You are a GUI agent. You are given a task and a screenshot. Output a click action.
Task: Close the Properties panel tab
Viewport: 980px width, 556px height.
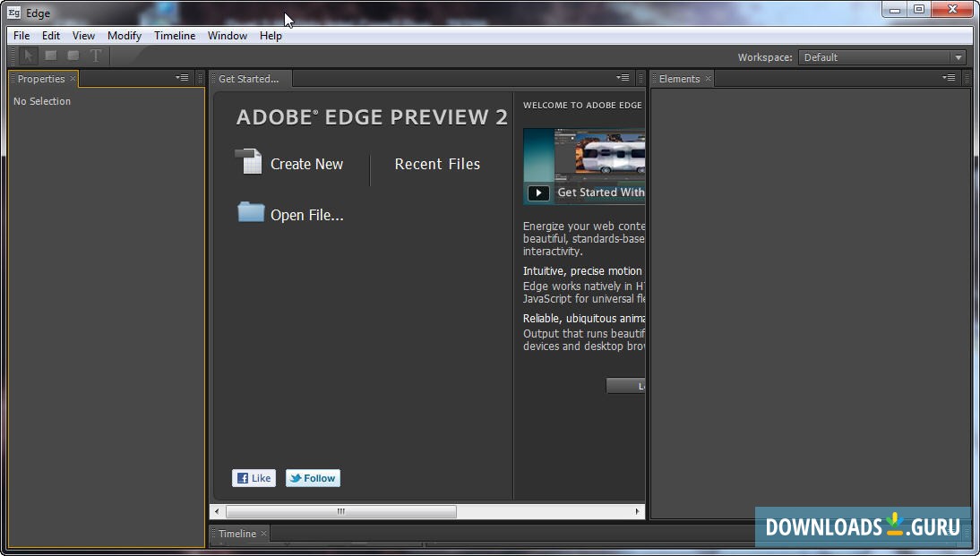click(73, 79)
